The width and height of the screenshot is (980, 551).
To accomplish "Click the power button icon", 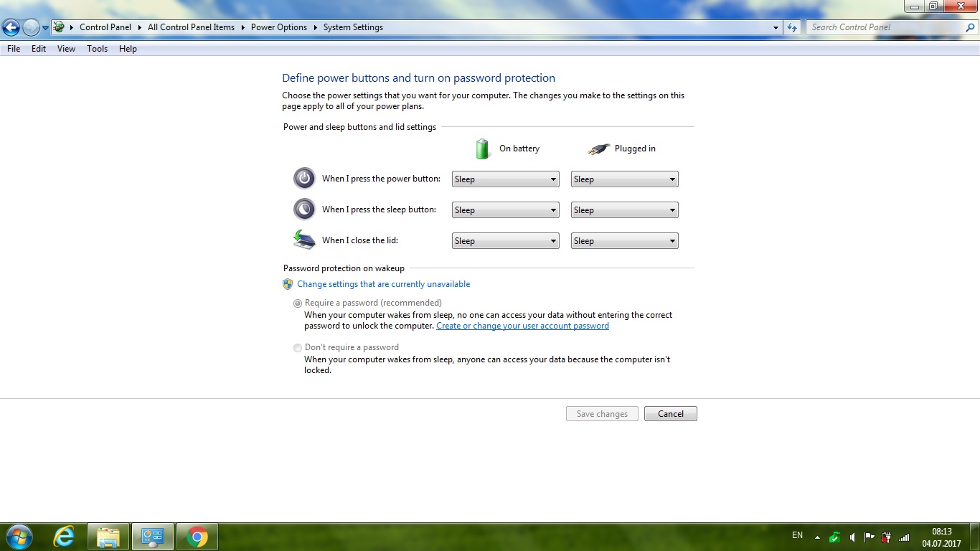I will (304, 178).
